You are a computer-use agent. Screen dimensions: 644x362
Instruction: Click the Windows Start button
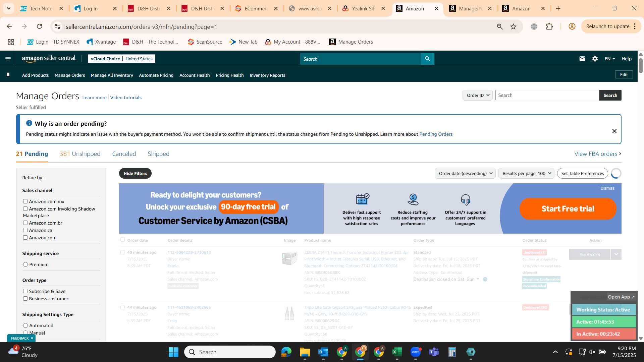point(173,352)
